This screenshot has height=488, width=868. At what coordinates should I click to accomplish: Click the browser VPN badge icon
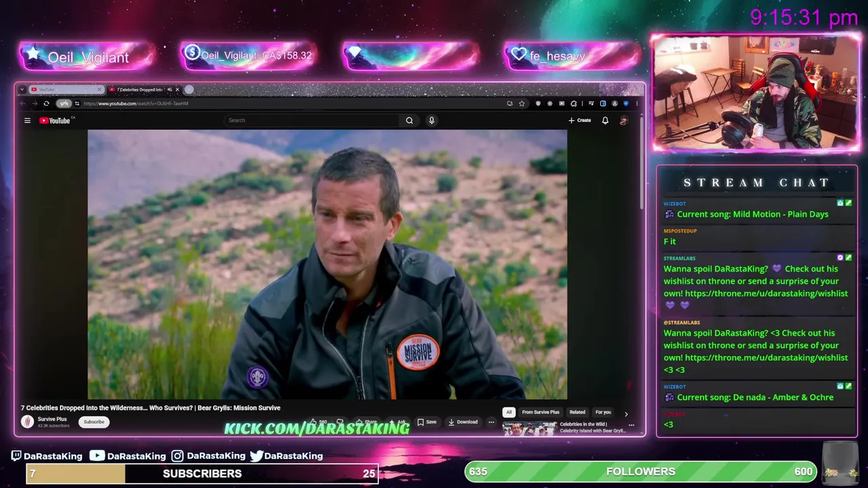[x=64, y=104]
